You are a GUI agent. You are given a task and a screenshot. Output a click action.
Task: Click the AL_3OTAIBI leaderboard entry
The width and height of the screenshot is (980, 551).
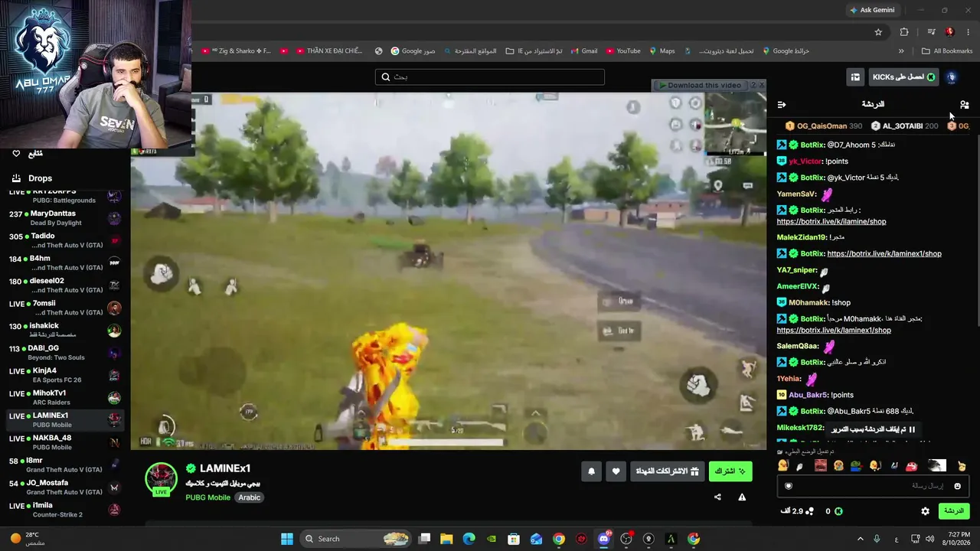point(904,126)
